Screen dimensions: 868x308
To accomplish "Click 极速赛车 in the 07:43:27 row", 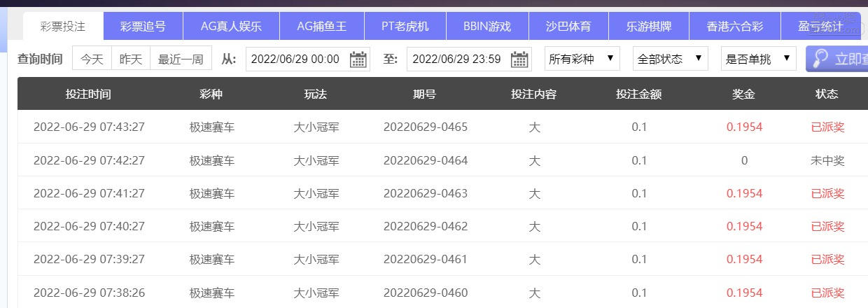I will pos(211,127).
